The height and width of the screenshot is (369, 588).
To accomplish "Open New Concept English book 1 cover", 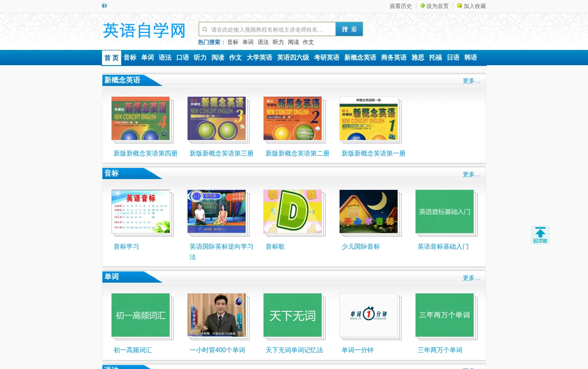I will (x=369, y=118).
